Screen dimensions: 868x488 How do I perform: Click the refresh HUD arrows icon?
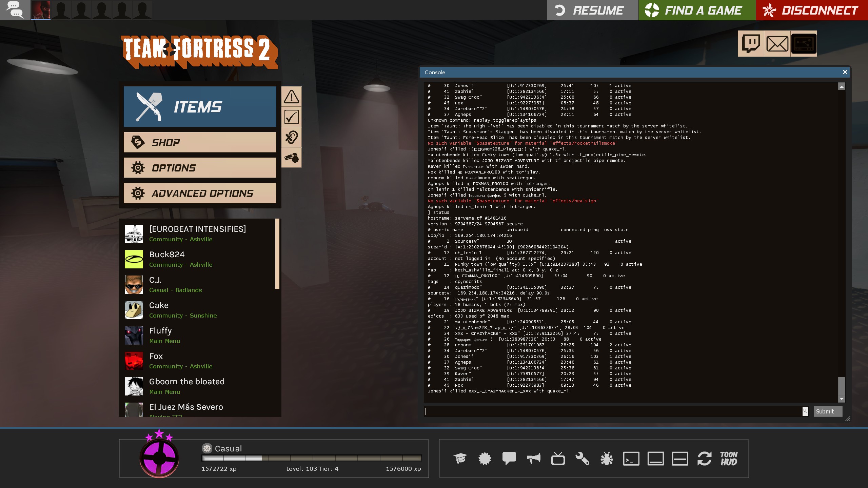pos(704,459)
